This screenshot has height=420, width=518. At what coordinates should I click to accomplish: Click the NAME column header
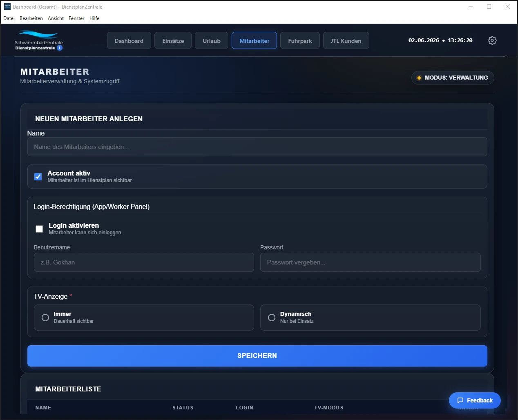pyautogui.click(x=43, y=408)
